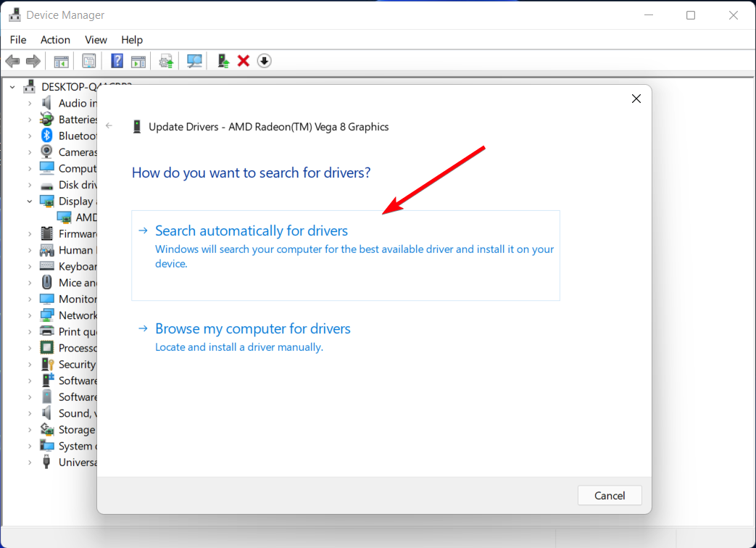Toggle the console tree toolbar icon
This screenshot has width=756, height=548.
pos(61,61)
